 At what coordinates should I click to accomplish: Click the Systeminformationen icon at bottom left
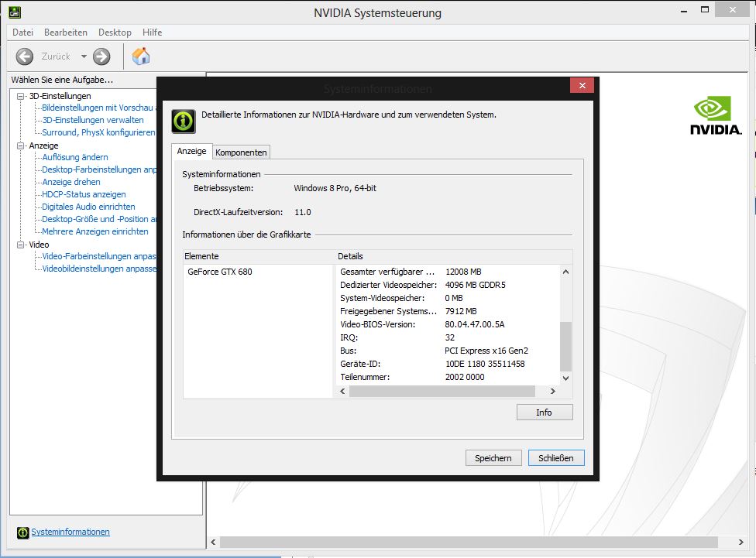click(22, 532)
